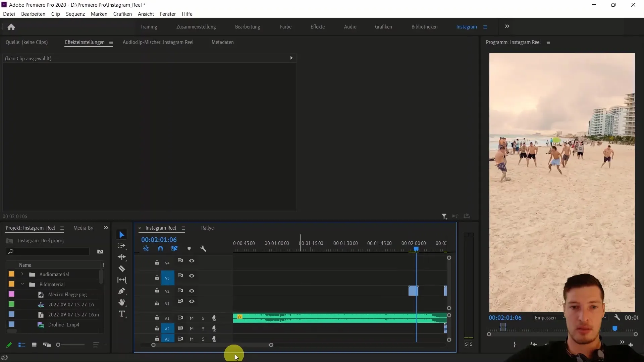Image resolution: width=644 pixels, height=362 pixels.
Task: Open the Datei menu
Action: (9, 14)
